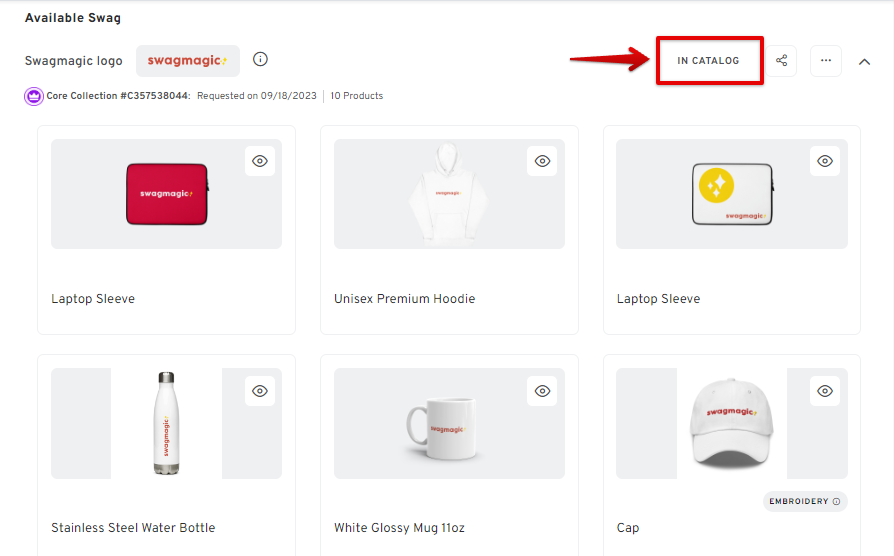The height and width of the screenshot is (556, 894).
Task: Open the three-dot more options menu
Action: coord(826,60)
